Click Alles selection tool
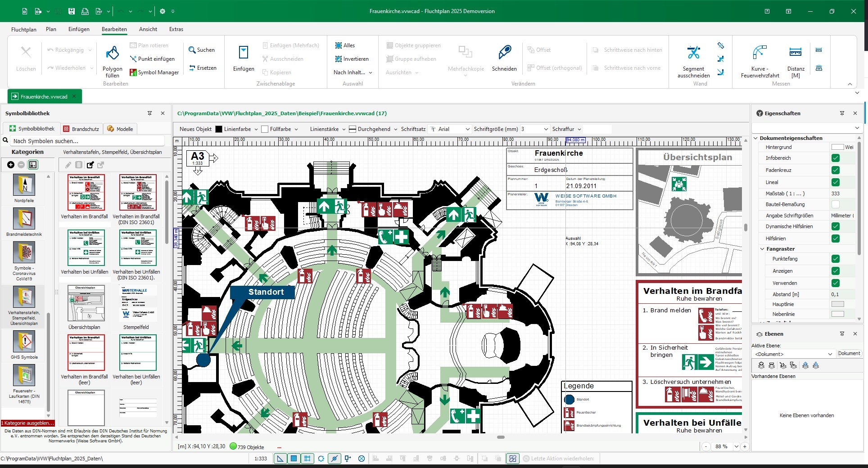The height and width of the screenshot is (468, 868). click(345, 45)
